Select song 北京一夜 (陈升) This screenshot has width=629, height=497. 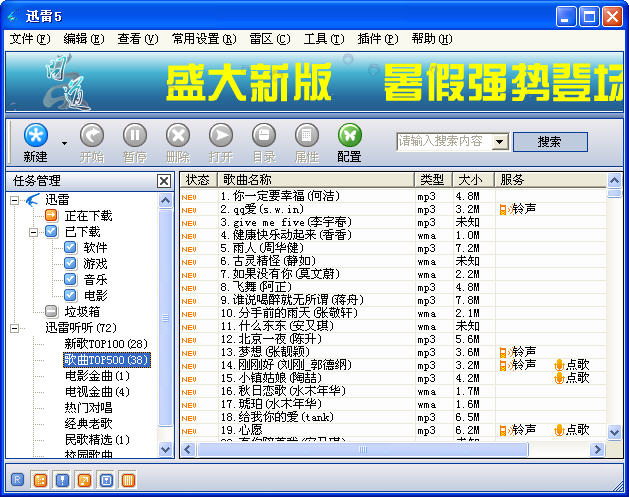(x=271, y=339)
